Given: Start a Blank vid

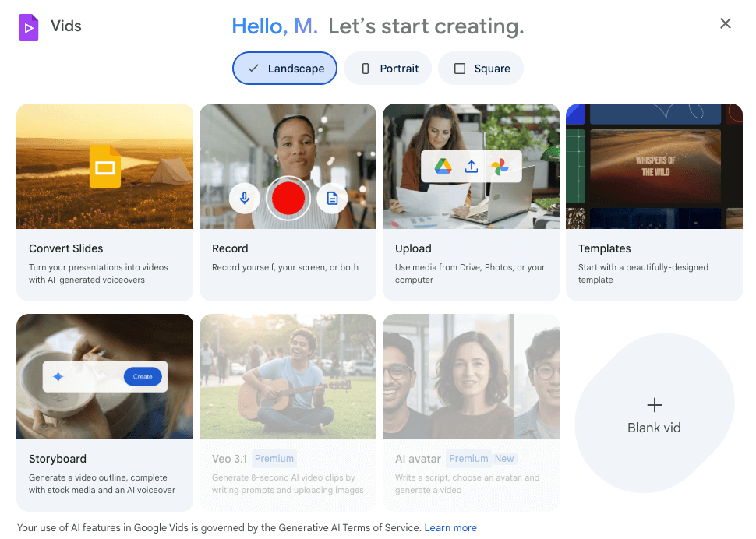Looking at the screenshot, I should point(654,414).
